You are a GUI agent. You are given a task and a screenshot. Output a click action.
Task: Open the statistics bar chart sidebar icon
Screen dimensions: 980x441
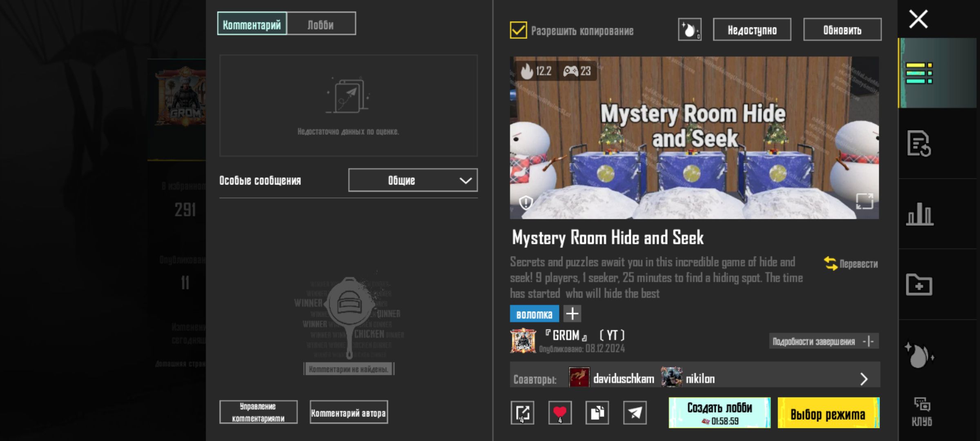(920, 214)
